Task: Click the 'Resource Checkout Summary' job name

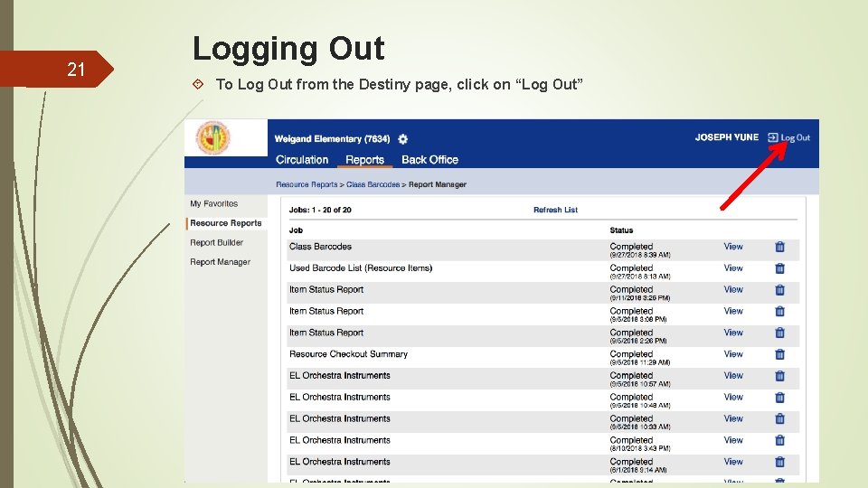Action: 348,354
